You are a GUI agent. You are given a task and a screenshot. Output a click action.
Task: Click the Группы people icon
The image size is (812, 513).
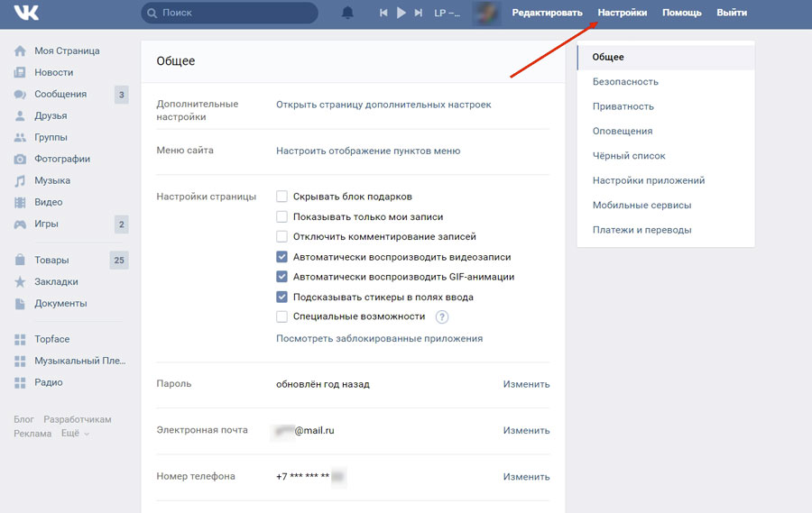point(20,137)
